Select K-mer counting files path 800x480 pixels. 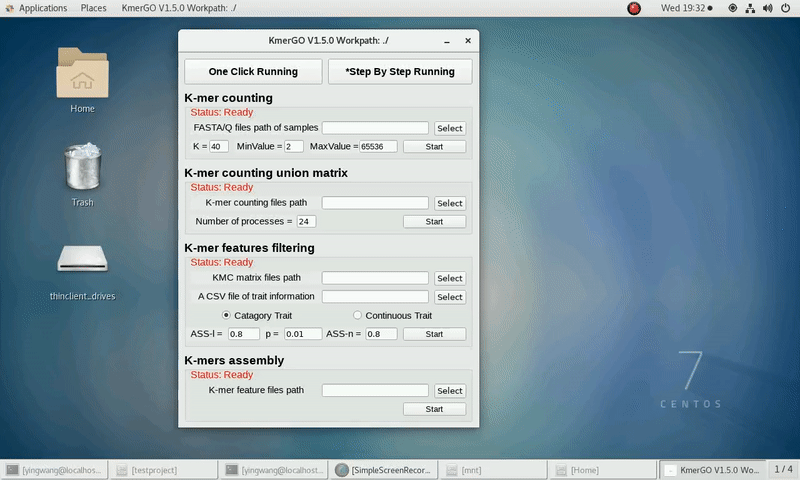(x=449, y=203)
